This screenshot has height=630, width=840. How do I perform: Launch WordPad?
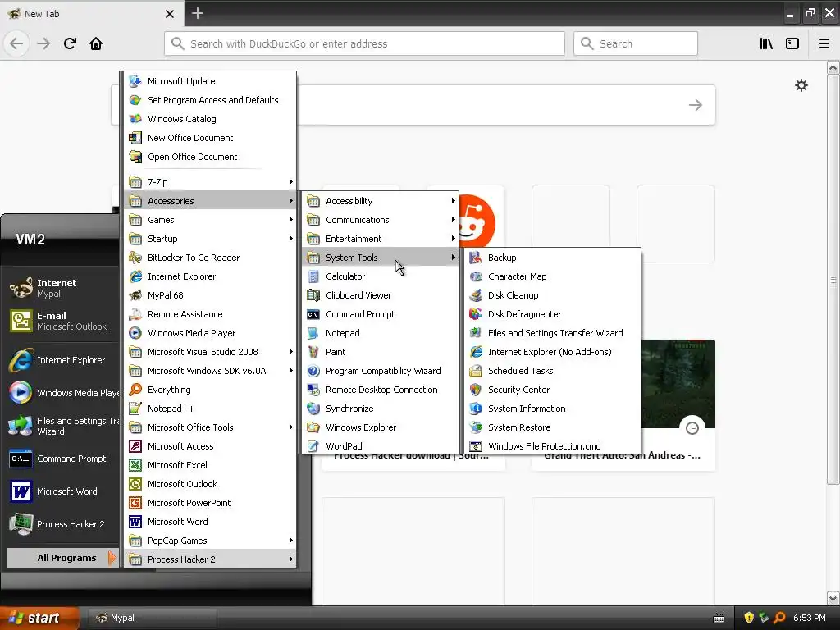point(381,446)
